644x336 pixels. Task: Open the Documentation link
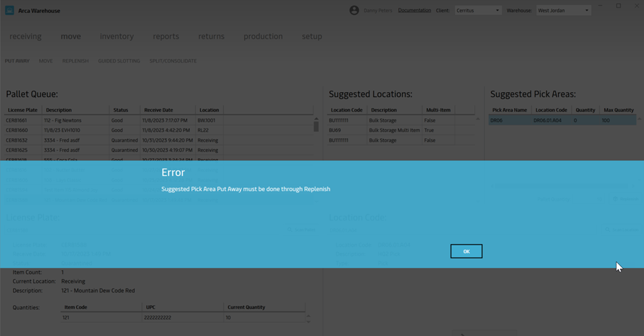pyautogui.click(x=414, y=10)
